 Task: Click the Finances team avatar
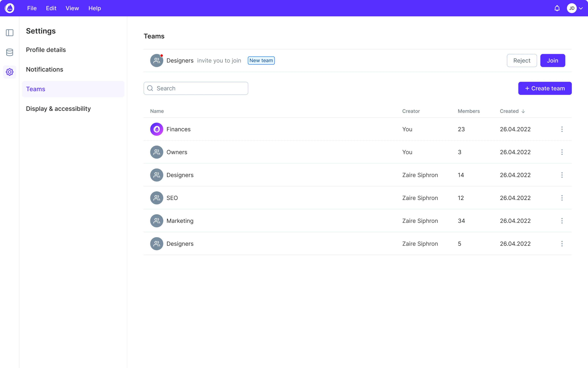(x=157, y=129)
